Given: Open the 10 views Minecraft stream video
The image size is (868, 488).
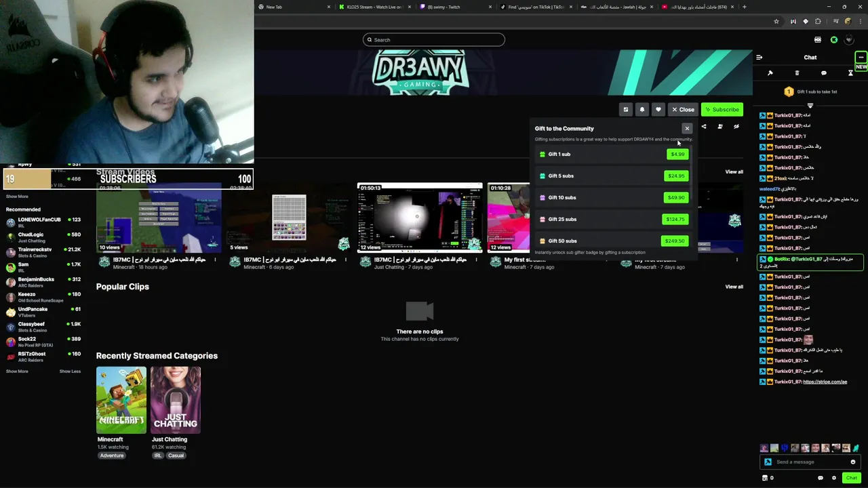Looking at the screenshot, I should 159,218.
